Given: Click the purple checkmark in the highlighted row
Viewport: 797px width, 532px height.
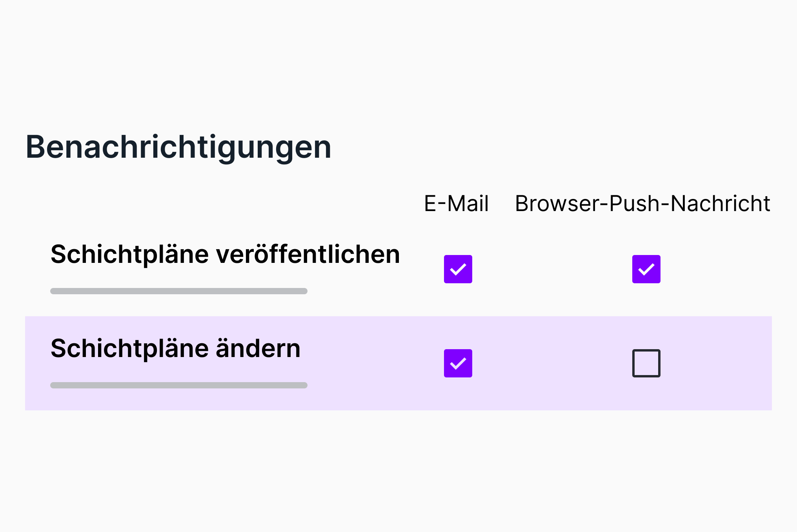Looking at the screenshot, I should click(458, 363).
